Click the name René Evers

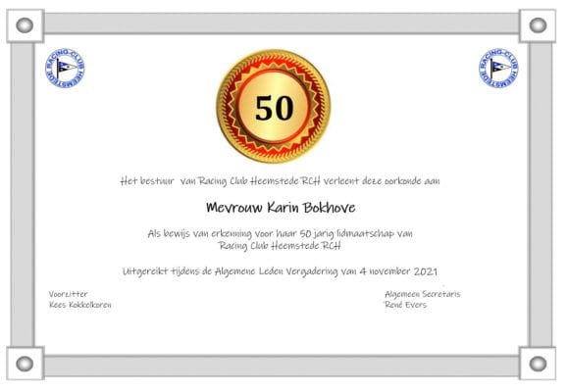click(x=405, y=305)
